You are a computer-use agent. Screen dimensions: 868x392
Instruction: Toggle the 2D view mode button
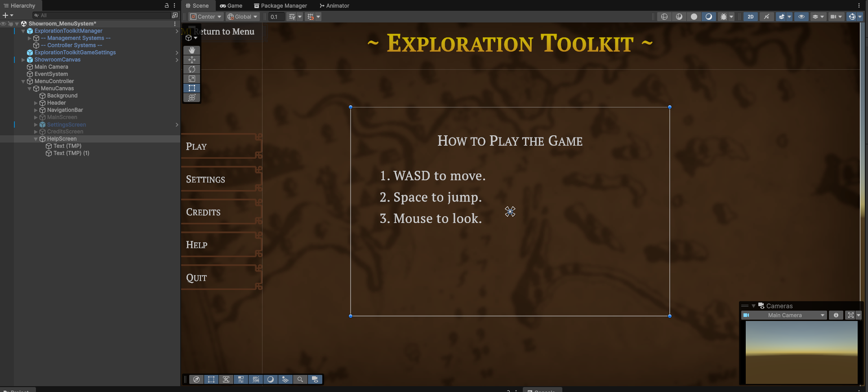(x=750, y=17)
